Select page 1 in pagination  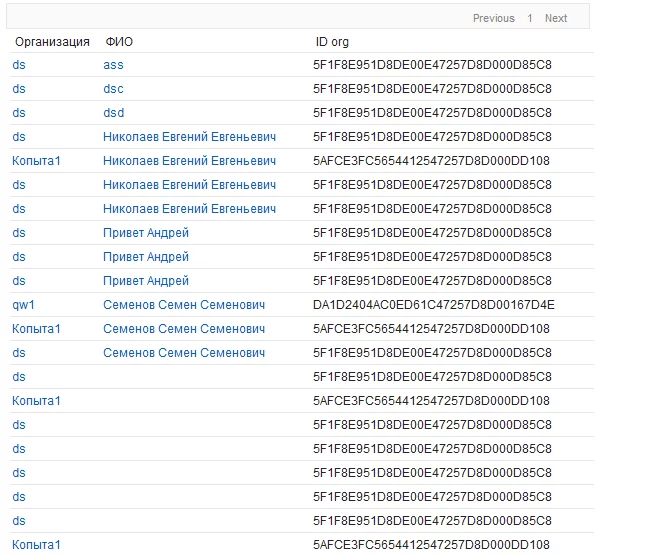tap(530, 18)
